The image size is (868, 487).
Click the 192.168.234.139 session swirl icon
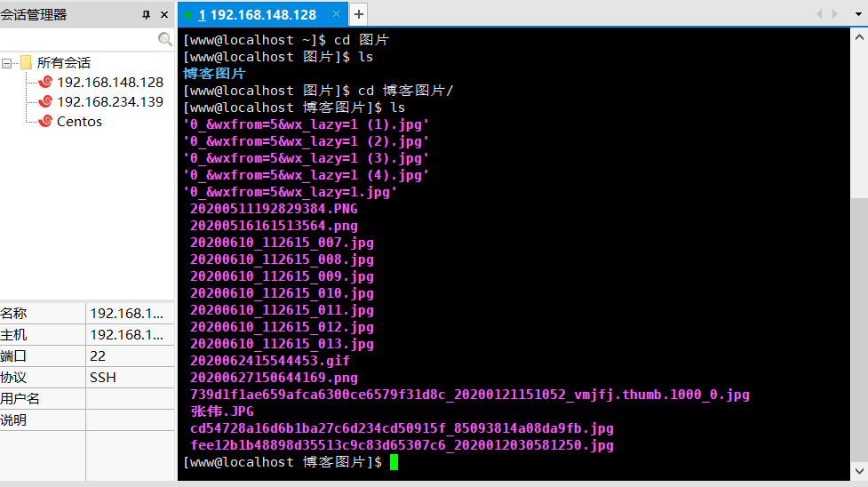pos(45,101)
